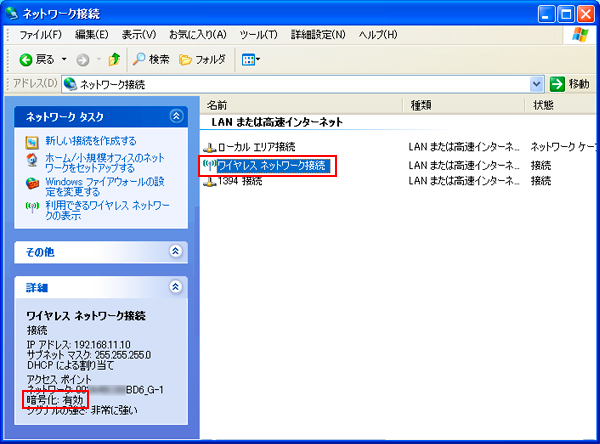The height and width of the screenshot is (444, 600).
Task: Click the 暗号化: 有効 detail
Action: (x=55, y=400)
